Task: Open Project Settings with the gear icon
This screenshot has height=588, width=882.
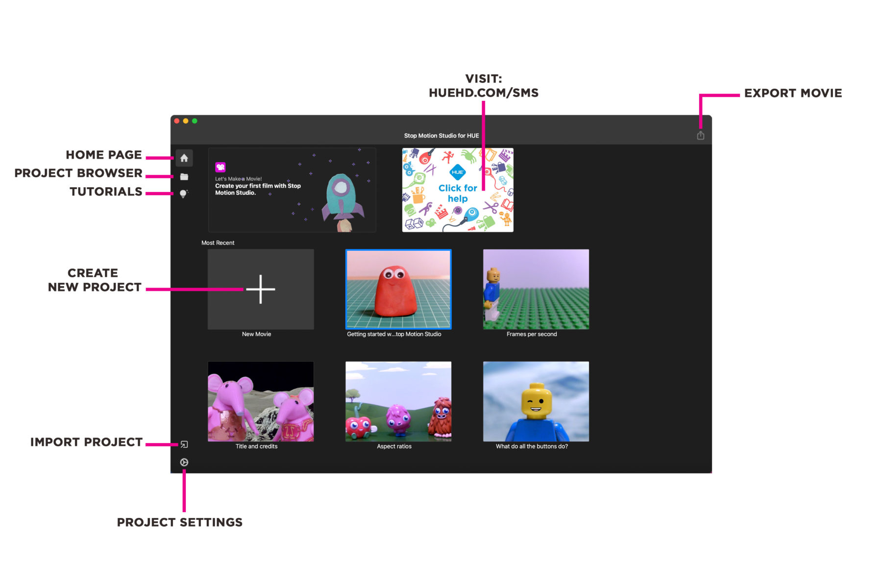Action: [x=183, y=462]
